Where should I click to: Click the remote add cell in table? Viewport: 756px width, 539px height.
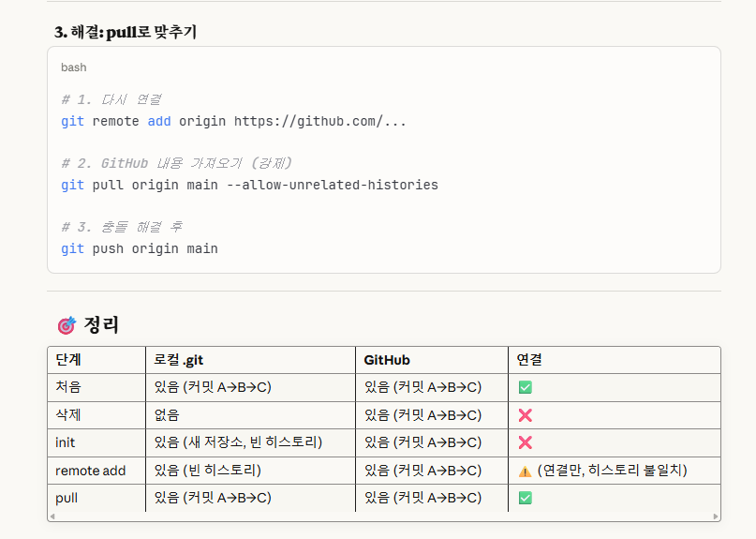click(91, 471)
